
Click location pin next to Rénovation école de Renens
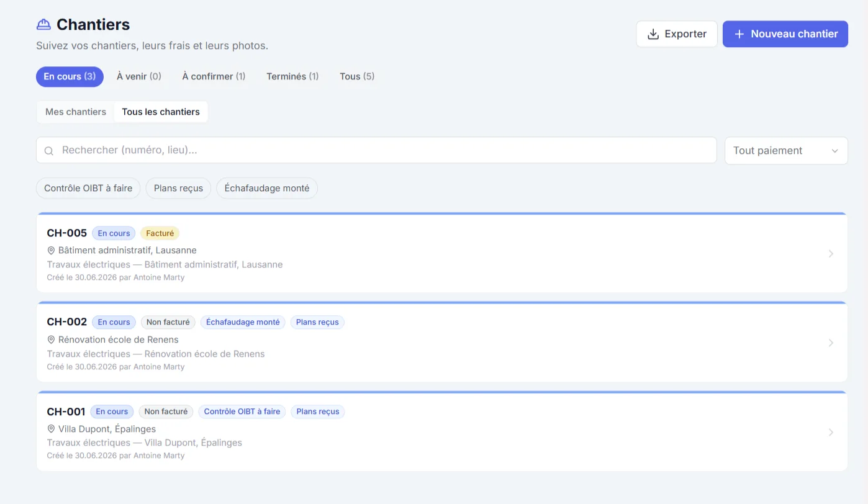tap(51, 340)
